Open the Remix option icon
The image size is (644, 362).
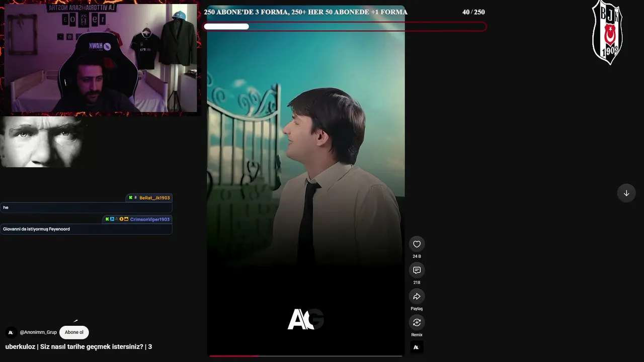point(417,323)
